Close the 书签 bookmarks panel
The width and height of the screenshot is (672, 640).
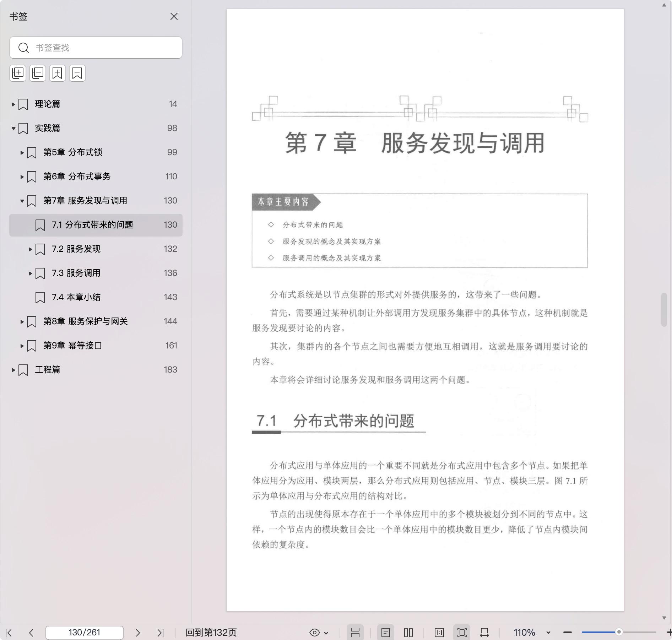tap(174, 17)
